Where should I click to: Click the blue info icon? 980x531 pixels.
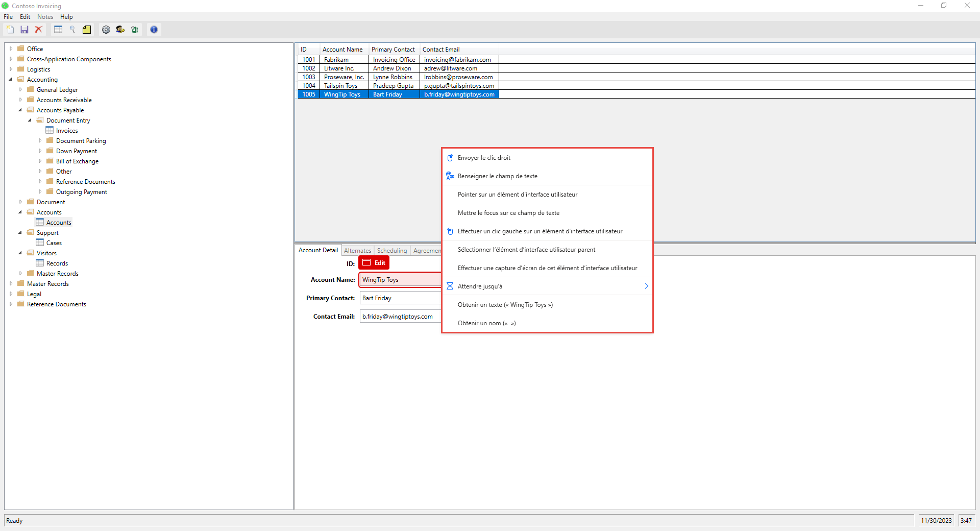click(x=154, y=30)
